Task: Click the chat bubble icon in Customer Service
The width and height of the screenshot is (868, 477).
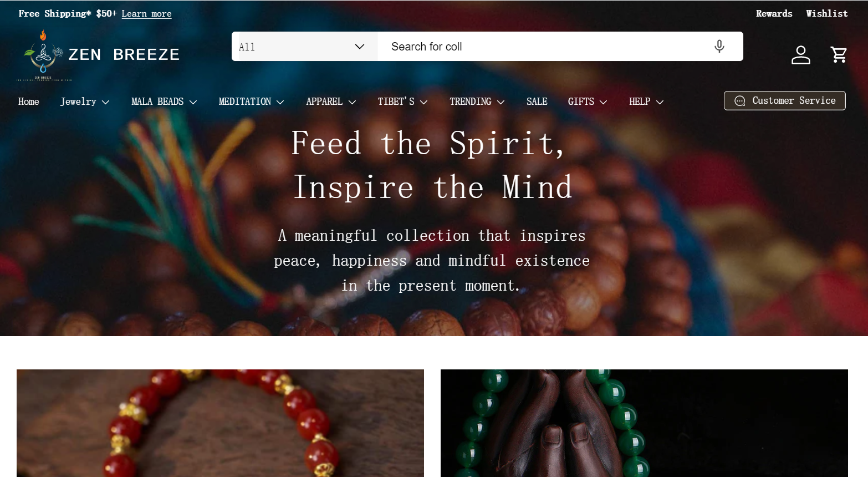Action: 739,101
